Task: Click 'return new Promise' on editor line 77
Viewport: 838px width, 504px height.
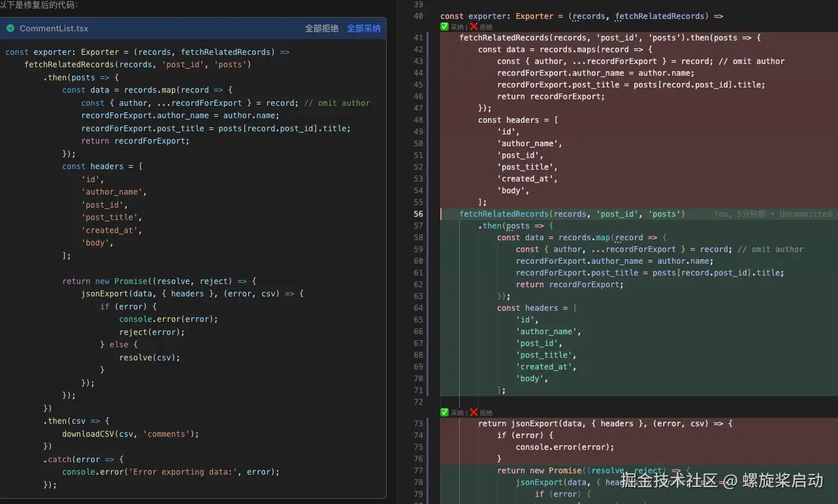Action: pyautogui.click(x=540, y=471)
